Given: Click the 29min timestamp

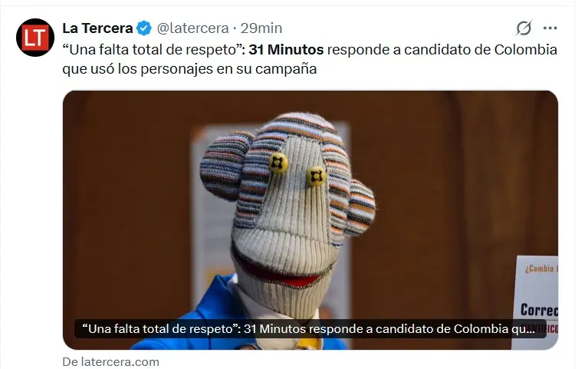Looking at the screenshot, I should pos(261,28).
